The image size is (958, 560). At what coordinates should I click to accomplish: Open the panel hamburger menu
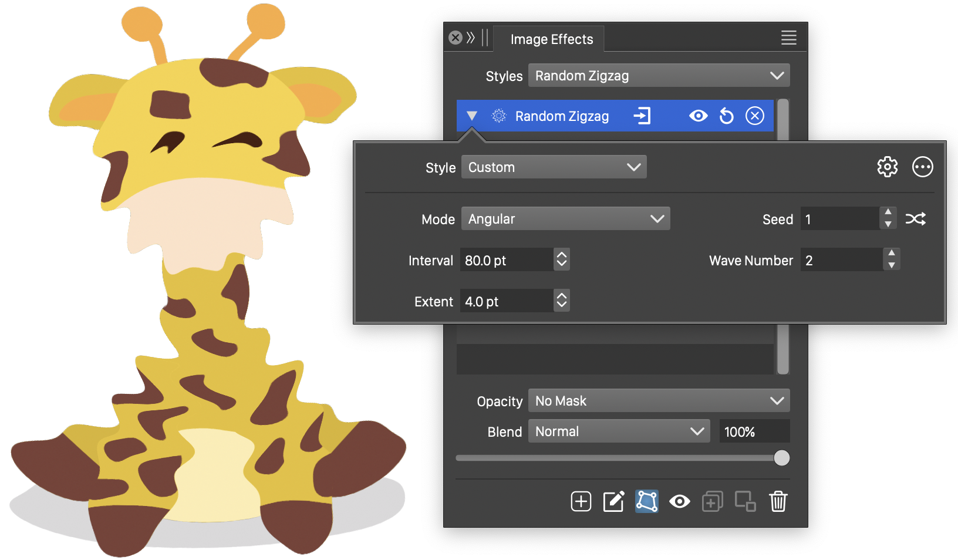coord(788,38)
